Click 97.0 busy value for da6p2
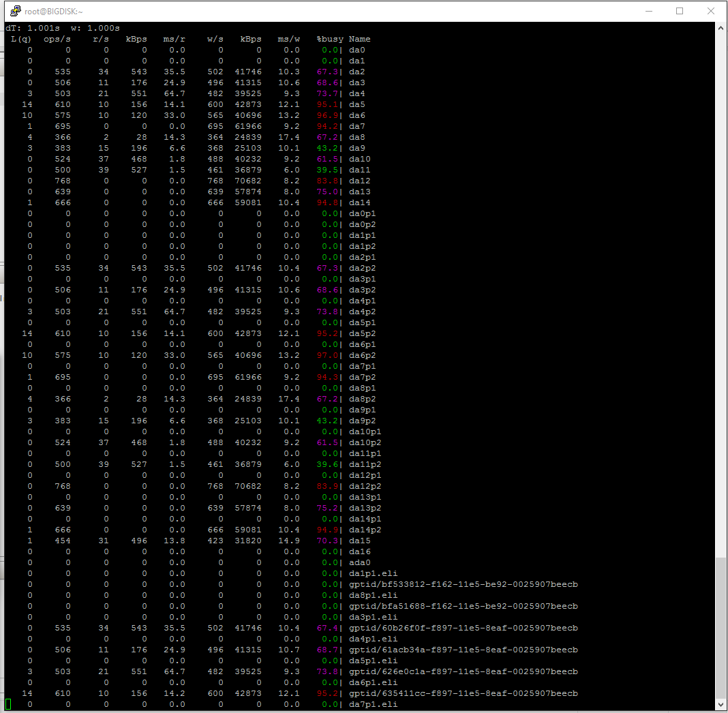728x713 pixels. point(327,356)
